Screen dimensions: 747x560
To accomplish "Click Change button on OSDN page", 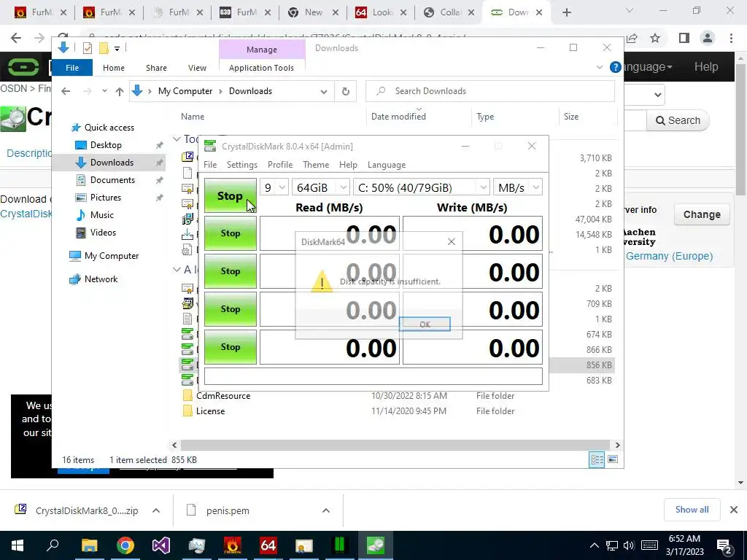I will [701, 214].
